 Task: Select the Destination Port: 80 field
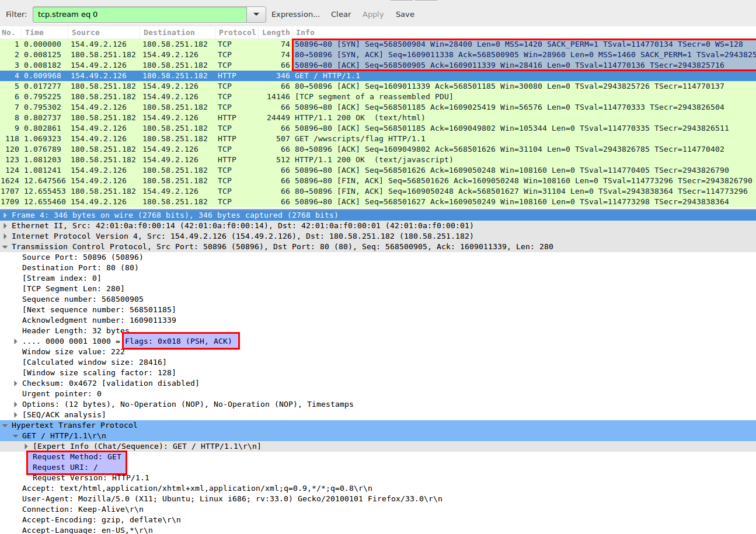(80, 268)
